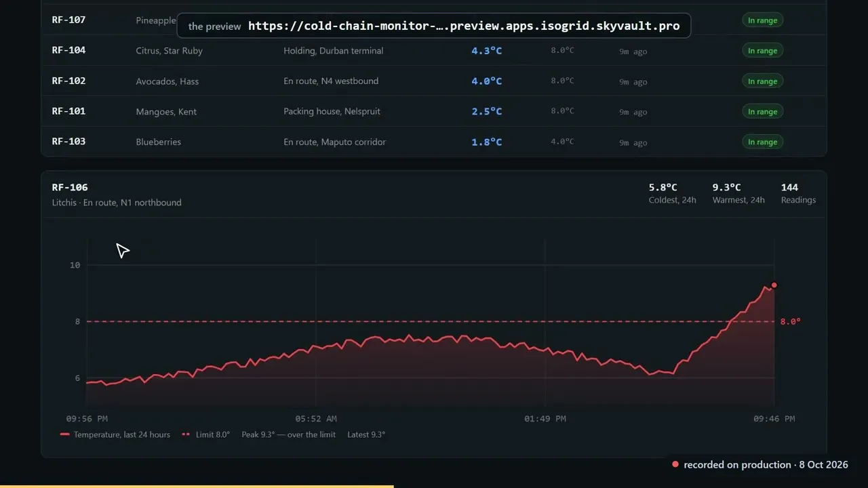
Task: Click the 'In range' badge for RF-102
Action: coord(762,81)
